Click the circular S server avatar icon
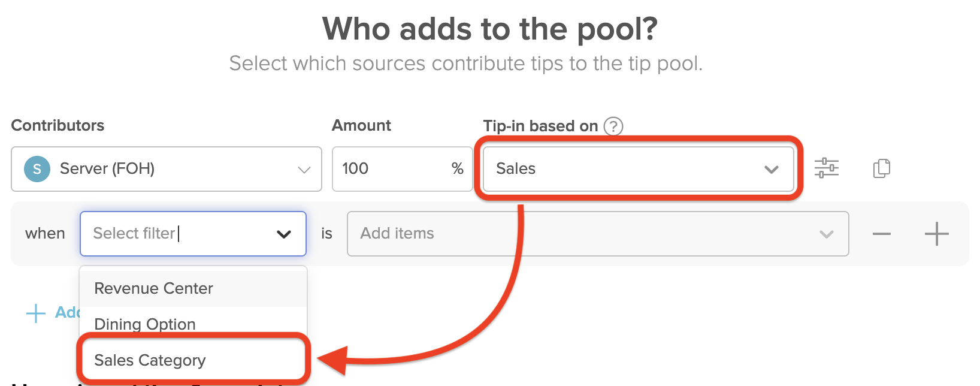This screenshot has height=386, width=980. point(37,169)
